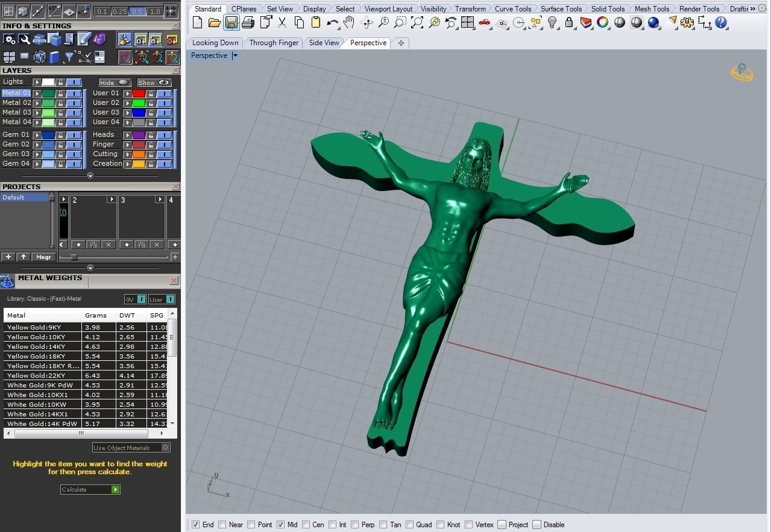Open a file with the folder icon
Image resolution: width=771 pixels, height=532 pixels.
pyautogui.click(x=214, y=23)
